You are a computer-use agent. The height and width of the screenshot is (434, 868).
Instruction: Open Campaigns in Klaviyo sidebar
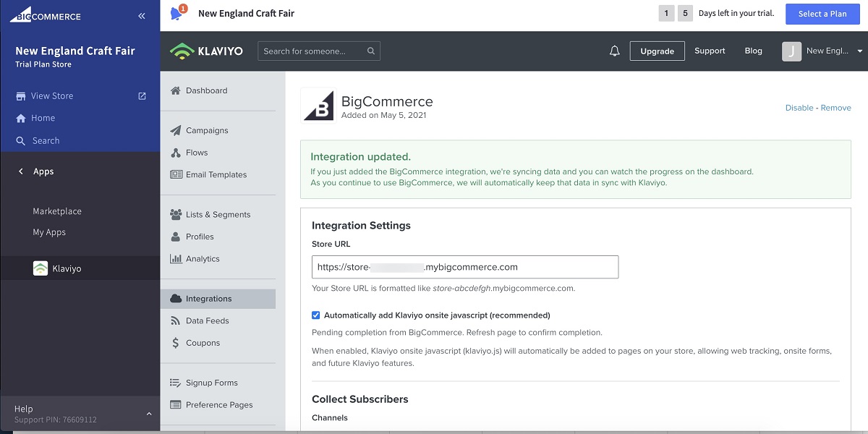coord(206,131)
